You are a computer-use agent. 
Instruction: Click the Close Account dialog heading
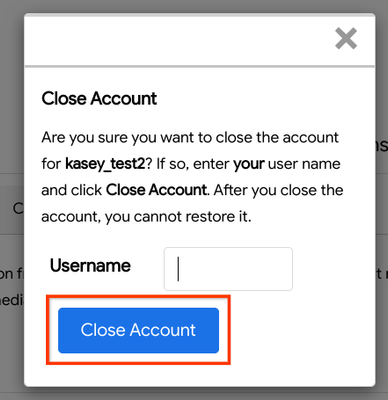pos(99,99)
